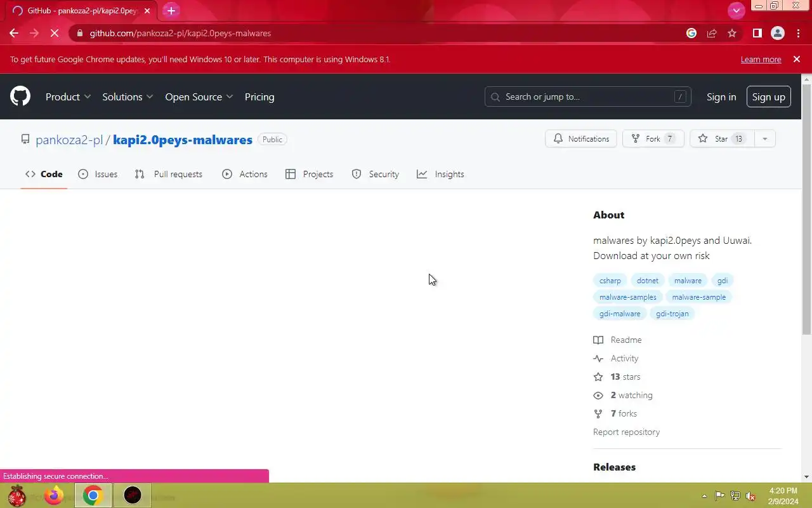Image resolution: width=812 pixels, height=508 pixels.
Task: Click Sign in
Action: tap(721, 97)
